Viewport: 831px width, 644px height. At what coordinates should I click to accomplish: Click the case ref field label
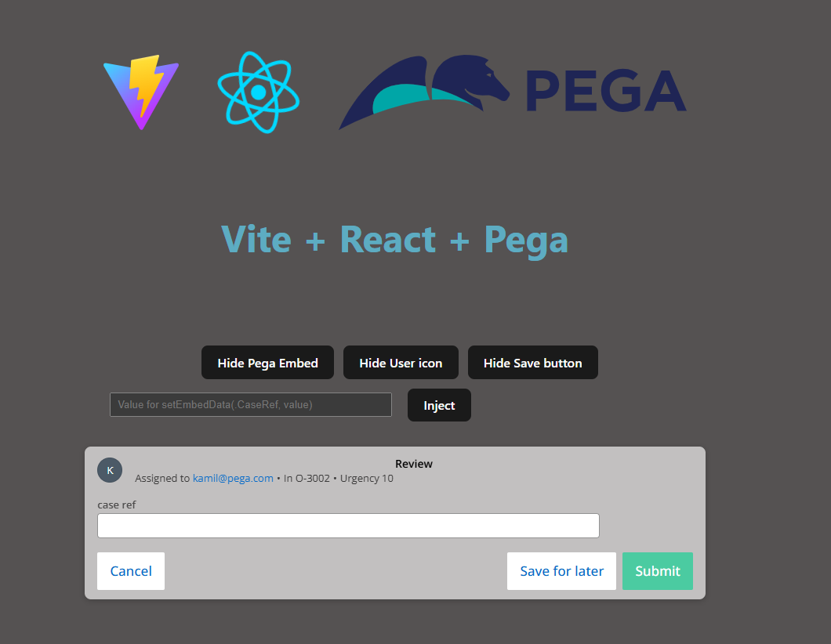coord(117,505)
